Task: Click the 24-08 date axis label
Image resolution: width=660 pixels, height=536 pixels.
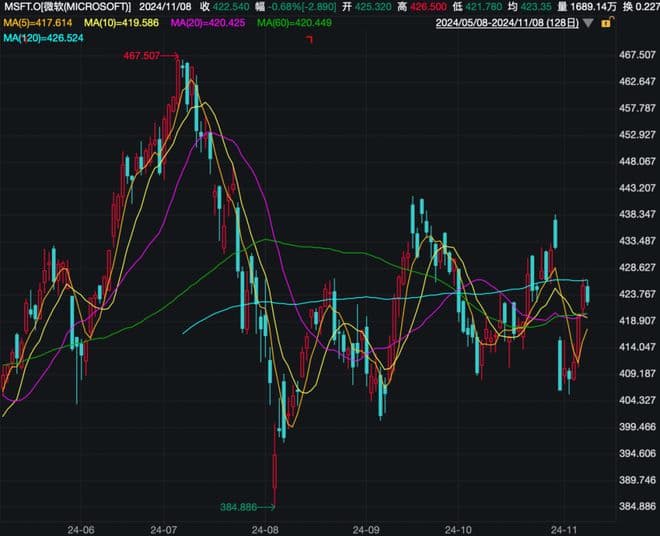Action: tap(265, 527)
